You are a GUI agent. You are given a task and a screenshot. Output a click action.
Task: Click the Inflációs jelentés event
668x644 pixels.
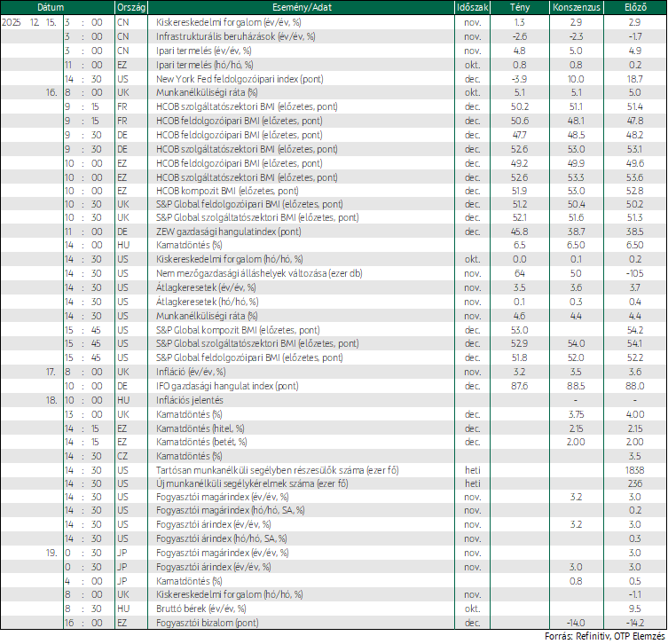pos(190,400)
